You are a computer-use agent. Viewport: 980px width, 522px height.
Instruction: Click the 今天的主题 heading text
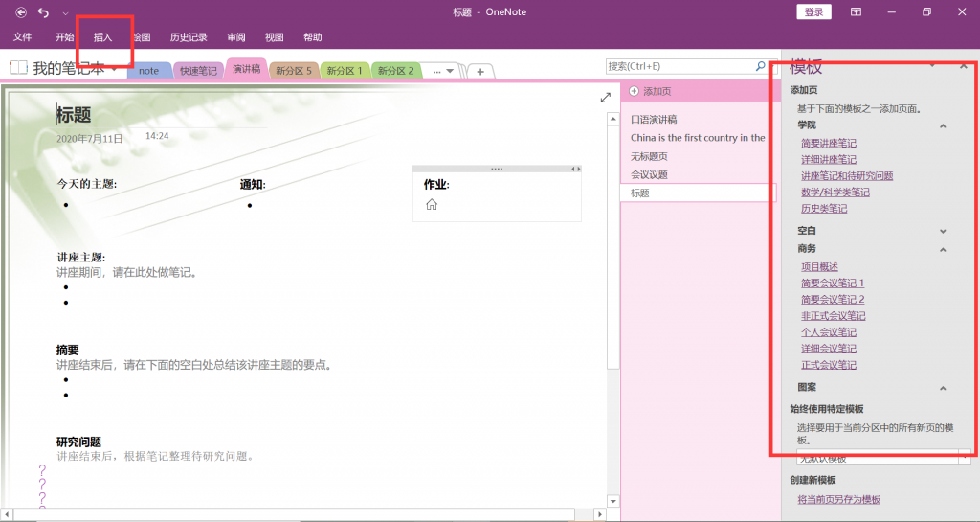(87, 184)
